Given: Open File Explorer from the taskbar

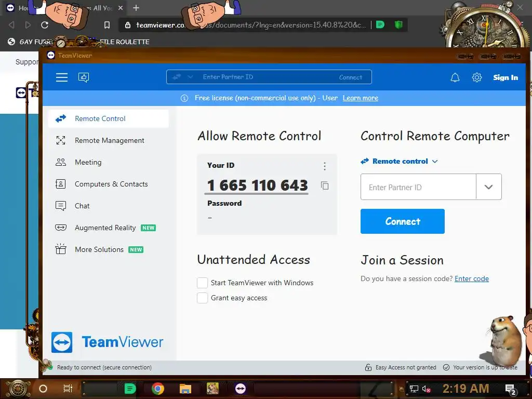Looking at the screenshot, I should coord(185,389).
